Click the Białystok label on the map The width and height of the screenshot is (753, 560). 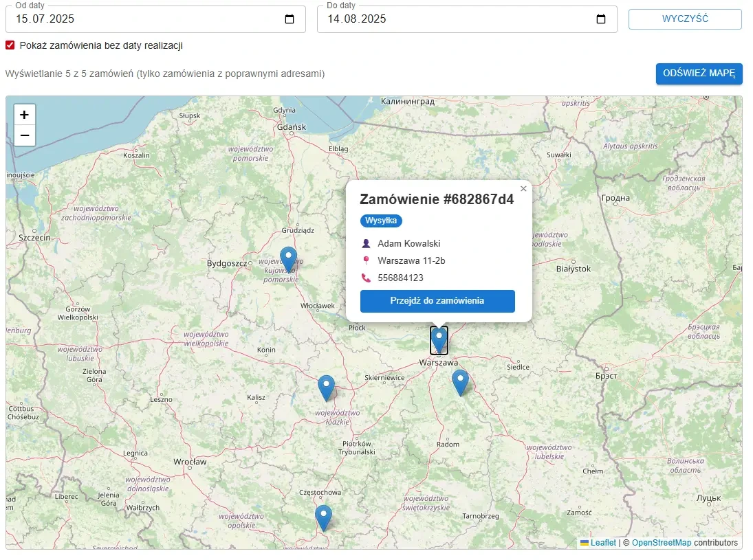pos(573,269)
